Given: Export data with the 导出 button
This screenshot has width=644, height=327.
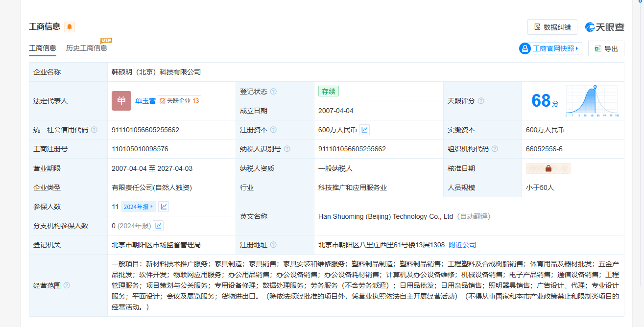Looking at the screenshot, I should (x=606, y=48).
